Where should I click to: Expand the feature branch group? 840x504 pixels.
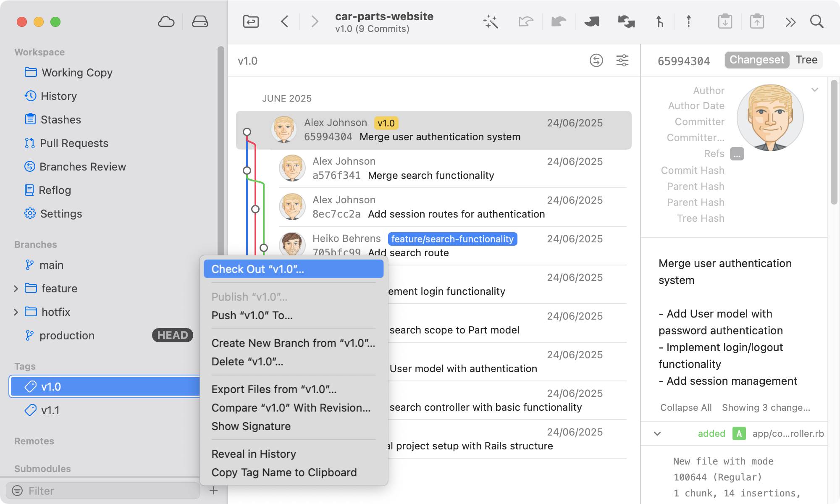16,289
